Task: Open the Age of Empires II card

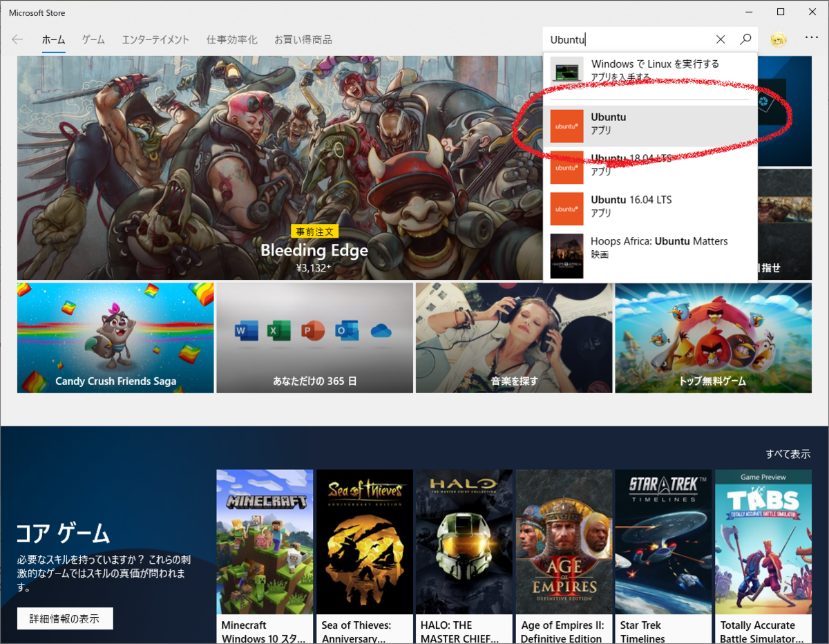Action: coord(564,557)
